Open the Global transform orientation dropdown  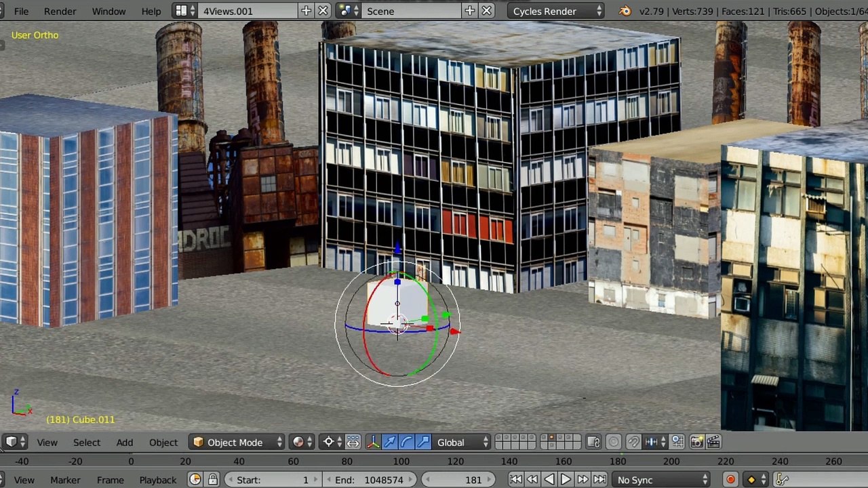pos(461,442)
